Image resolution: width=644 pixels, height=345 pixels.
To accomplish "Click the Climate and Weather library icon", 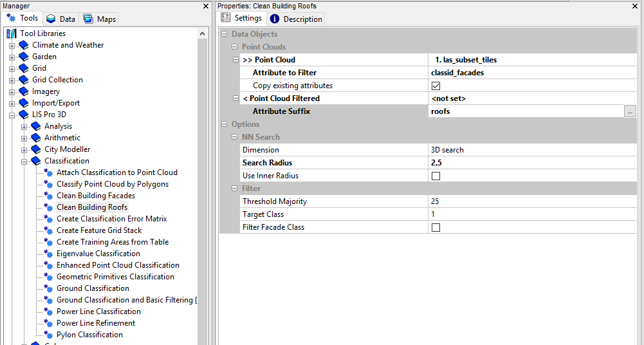I will click(x=24, y=45).
